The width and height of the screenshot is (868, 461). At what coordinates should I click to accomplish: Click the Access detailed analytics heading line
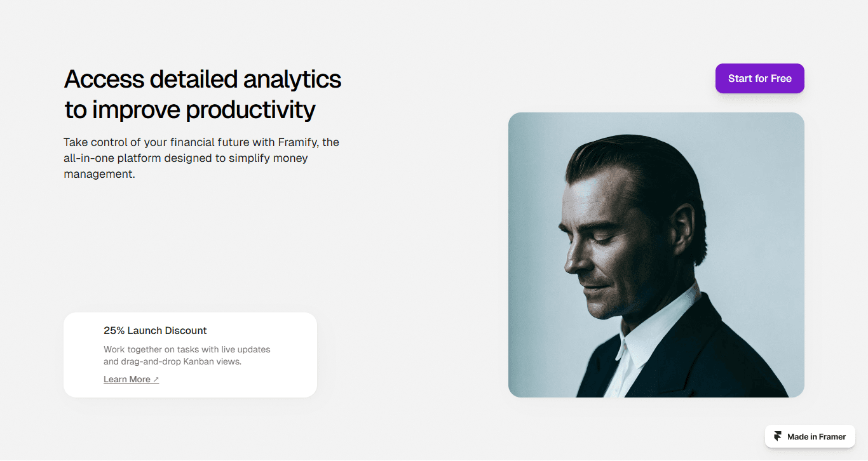pyautogui.click(x=203, y=79)
